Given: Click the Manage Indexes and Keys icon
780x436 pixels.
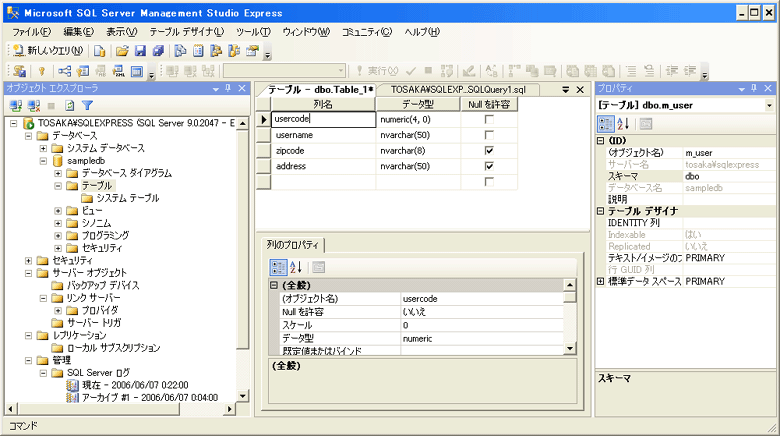Looking at the screenshot, I should click(x=83, y=71).
